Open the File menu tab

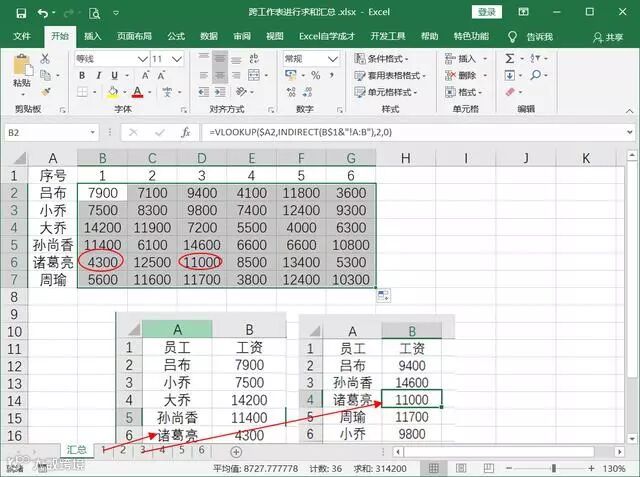[22, 36]
